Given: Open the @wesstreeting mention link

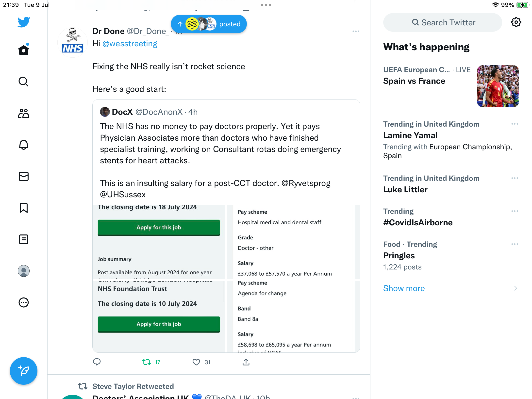Looking at the screenshot, I should [130, 44].
